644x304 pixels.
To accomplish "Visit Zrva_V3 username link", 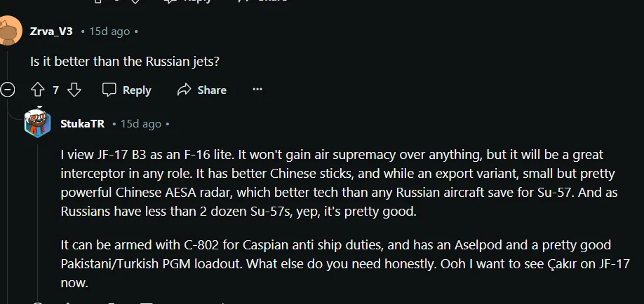I will [x=51, y=32].
